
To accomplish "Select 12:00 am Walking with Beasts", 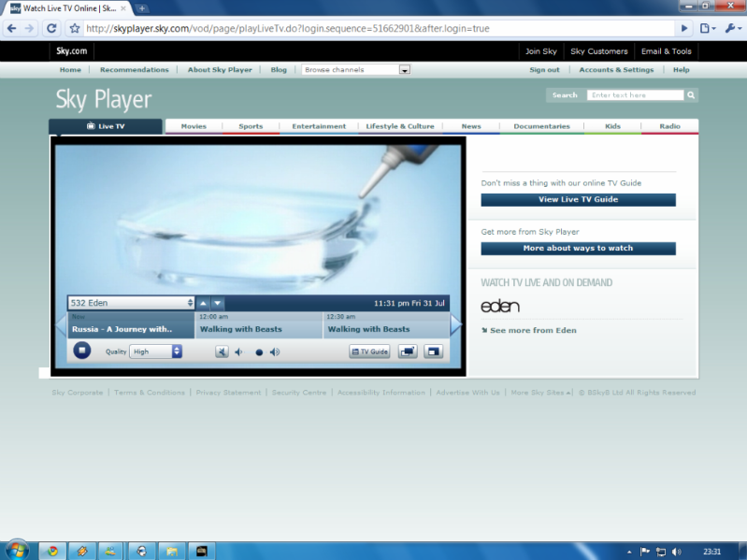I will (259, 325).
